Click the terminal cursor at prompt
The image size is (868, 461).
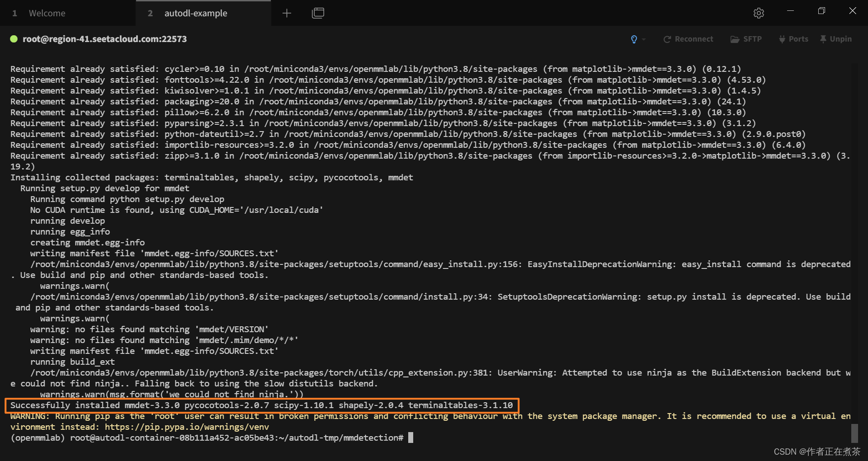[410, 437]
